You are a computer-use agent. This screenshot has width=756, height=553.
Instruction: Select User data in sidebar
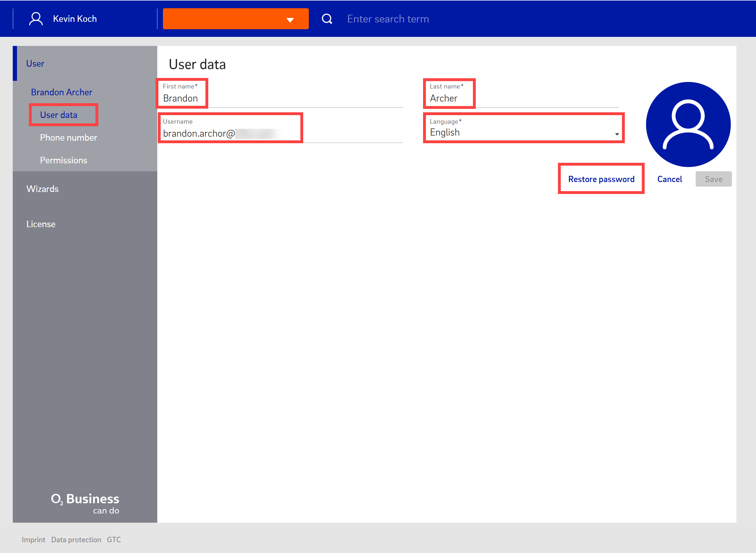click(x=59, y=115)
